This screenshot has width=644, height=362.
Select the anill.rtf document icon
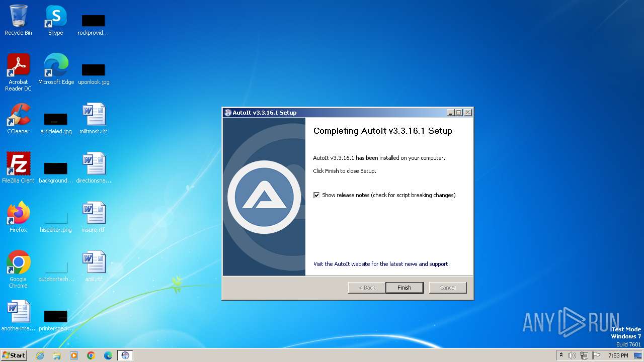(94, 266)
